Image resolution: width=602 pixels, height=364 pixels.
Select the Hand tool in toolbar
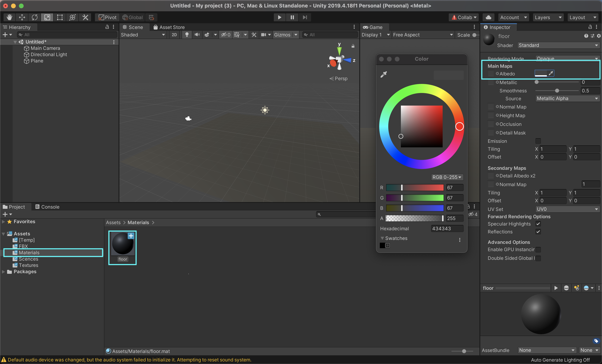(9, 17)
